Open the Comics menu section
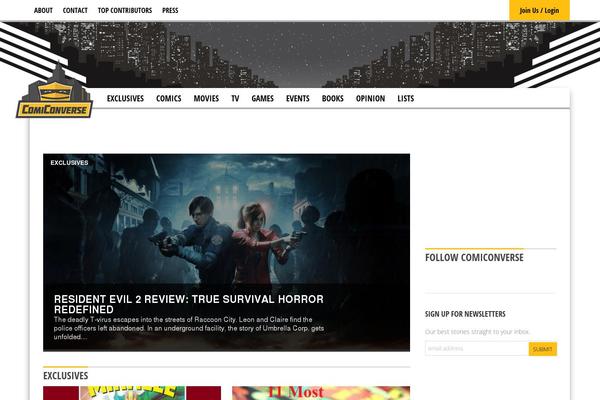 point(169,98)
